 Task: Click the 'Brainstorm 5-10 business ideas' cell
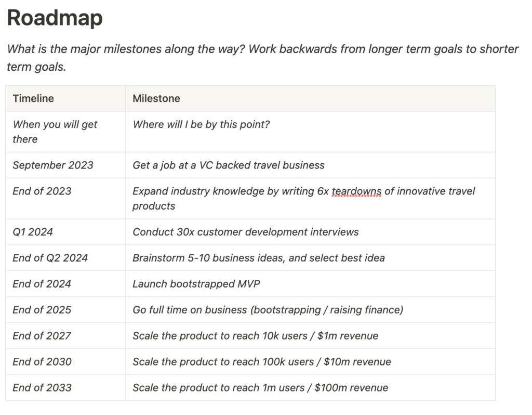coord(258,258)
